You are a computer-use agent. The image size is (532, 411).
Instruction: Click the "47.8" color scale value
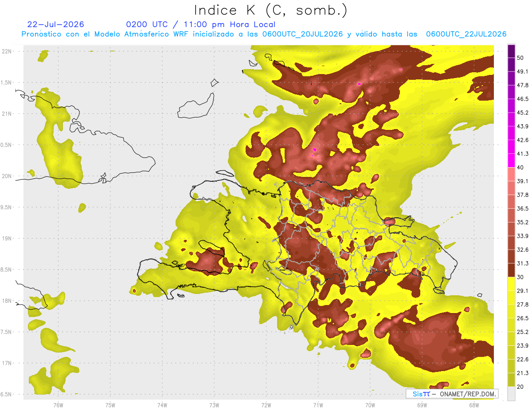pos(523,85)
